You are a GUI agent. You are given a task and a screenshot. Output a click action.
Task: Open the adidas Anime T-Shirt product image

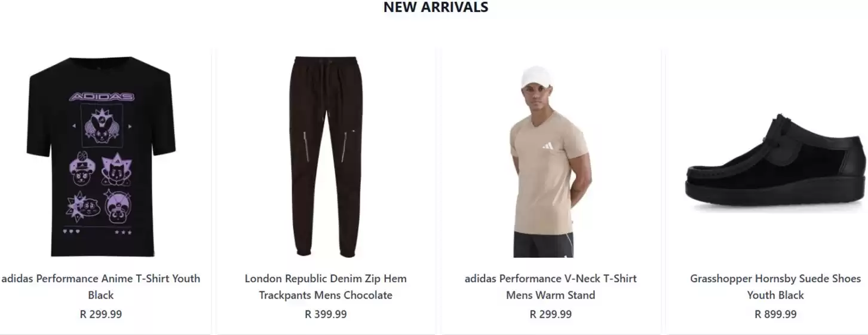pos(100,157)
